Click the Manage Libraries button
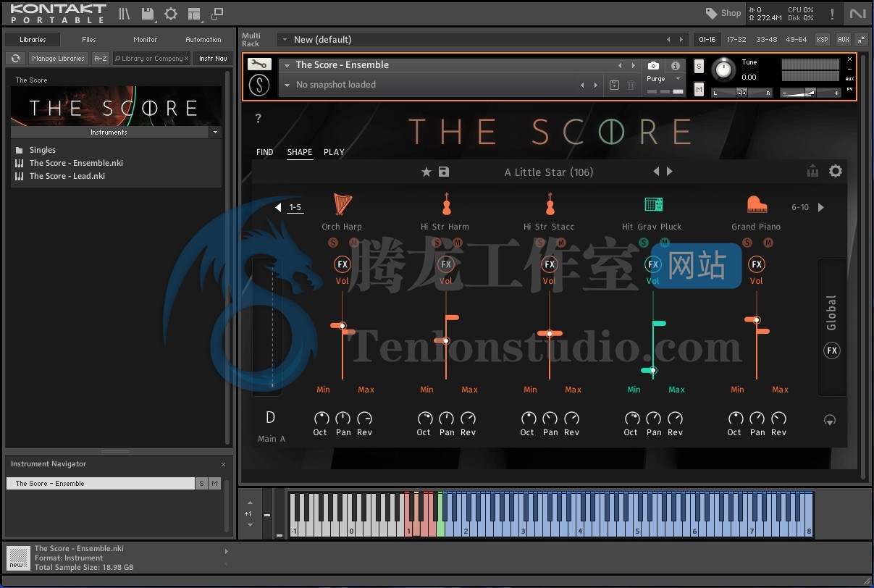 (59, 58)
